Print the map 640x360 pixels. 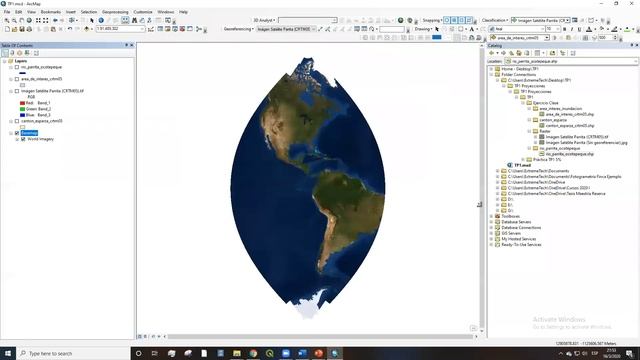coord(29,29)
